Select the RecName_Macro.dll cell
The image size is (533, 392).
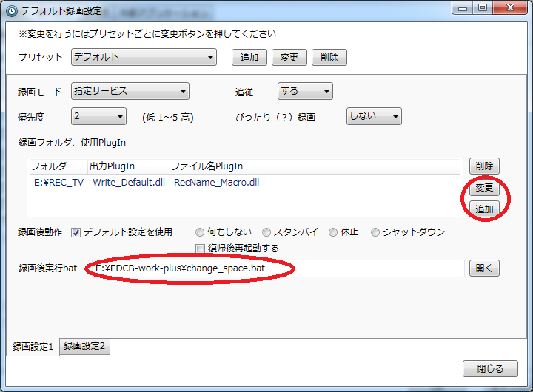(216, 183)
